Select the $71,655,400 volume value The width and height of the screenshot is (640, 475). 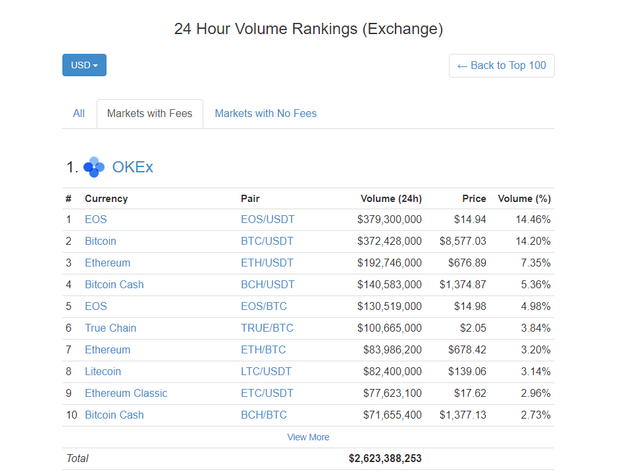393,415
